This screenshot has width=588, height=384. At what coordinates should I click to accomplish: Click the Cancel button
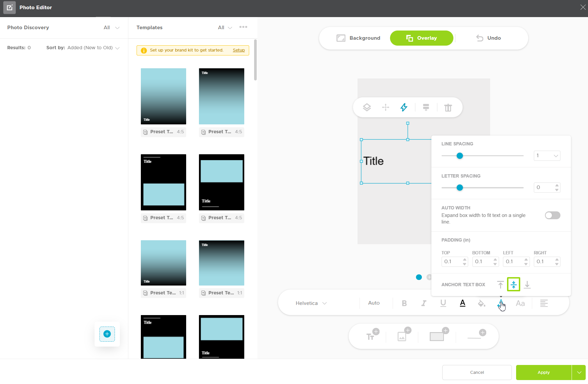coord(477,372)
